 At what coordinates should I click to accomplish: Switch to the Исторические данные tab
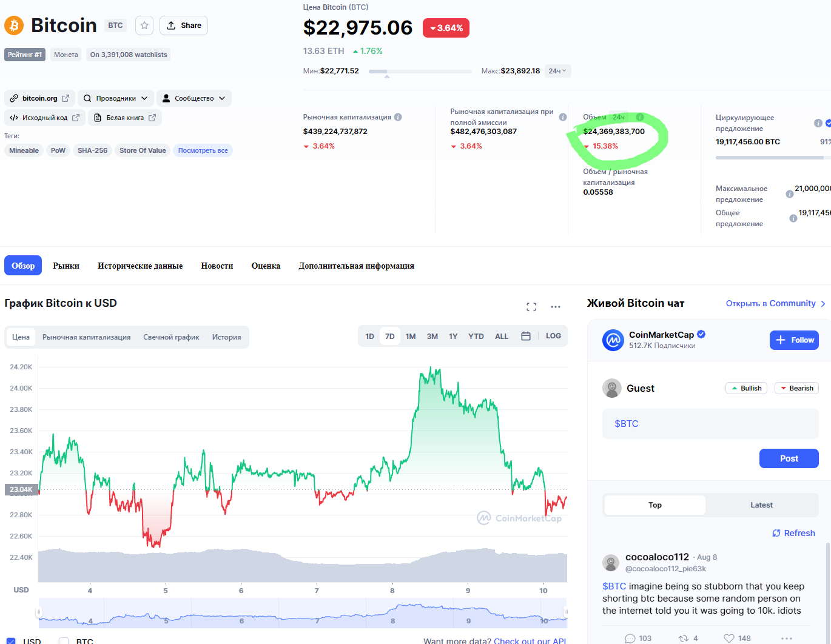pyautogui.click(x=140, y=266)
